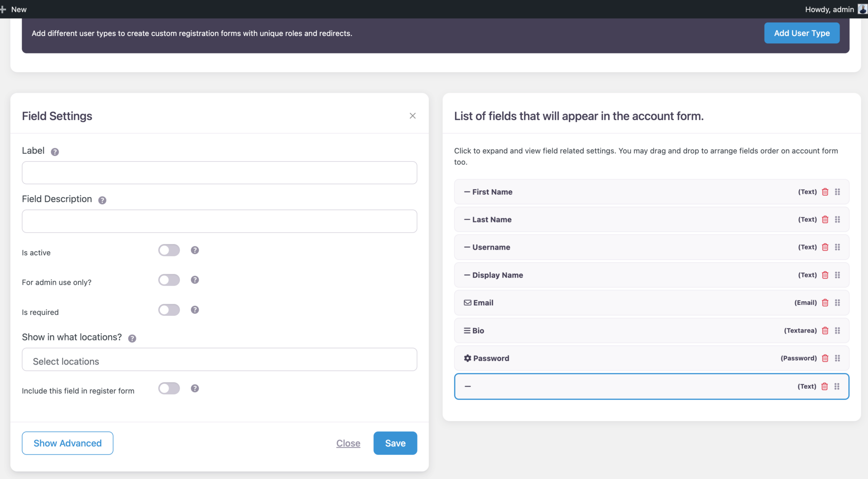Expand the Bio field settings
Viewport: 868px width, 479px height.
[651, 331]
